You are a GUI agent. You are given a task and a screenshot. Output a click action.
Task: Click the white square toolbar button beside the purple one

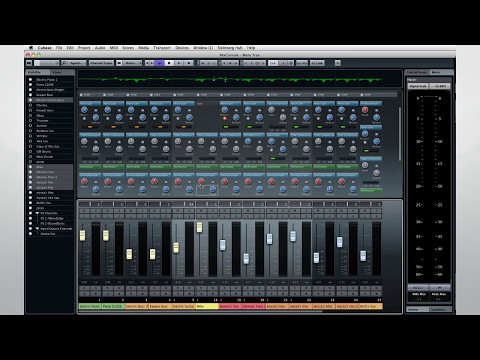click(169, 63)
